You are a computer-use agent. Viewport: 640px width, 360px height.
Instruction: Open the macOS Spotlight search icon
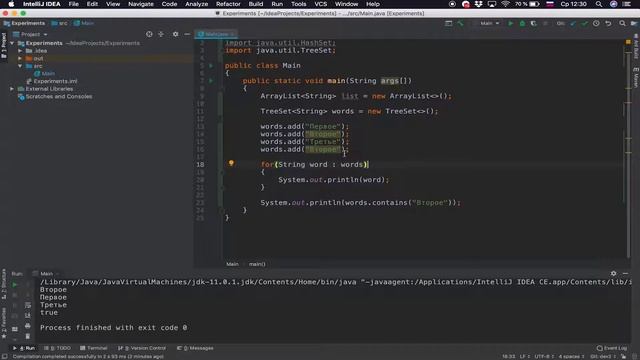coord(599,4)
